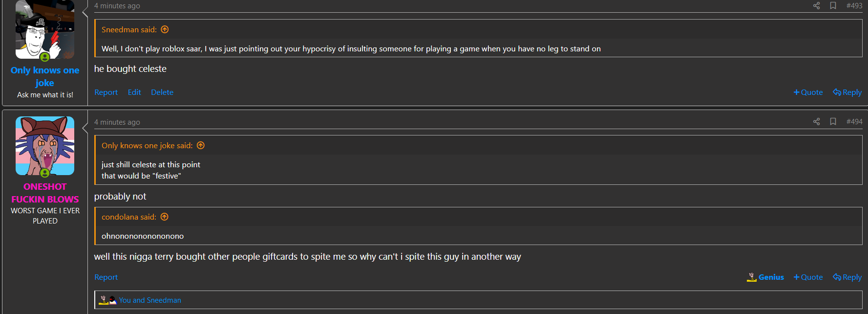Bookmark post #494

click(x=833, y=121)
